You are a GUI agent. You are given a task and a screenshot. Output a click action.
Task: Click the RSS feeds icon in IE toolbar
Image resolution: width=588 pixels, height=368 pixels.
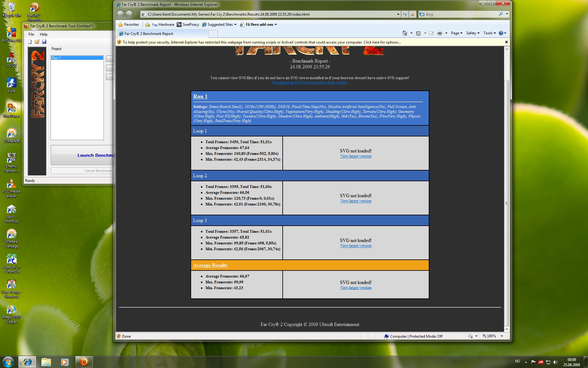click(418, 33)
